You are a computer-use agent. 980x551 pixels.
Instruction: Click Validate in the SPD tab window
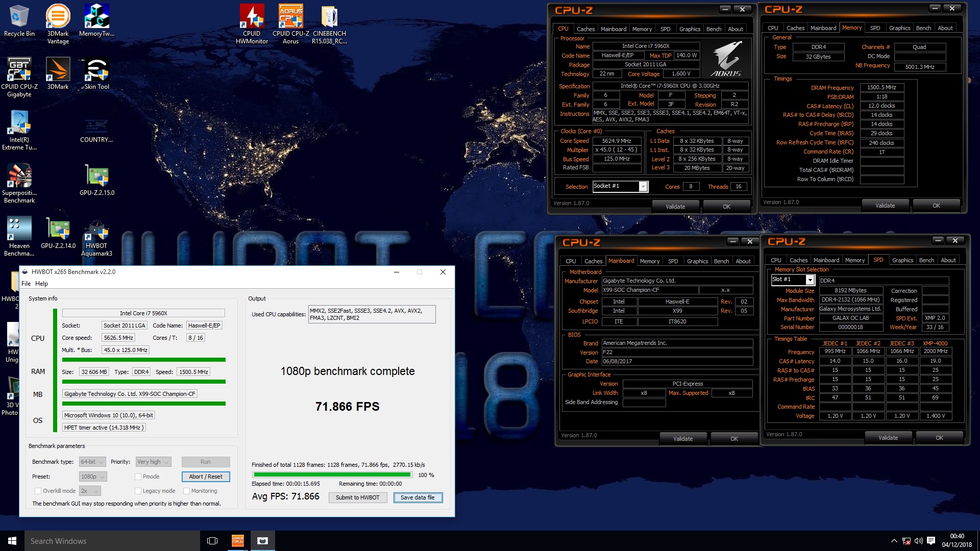(x=888, y=438)
